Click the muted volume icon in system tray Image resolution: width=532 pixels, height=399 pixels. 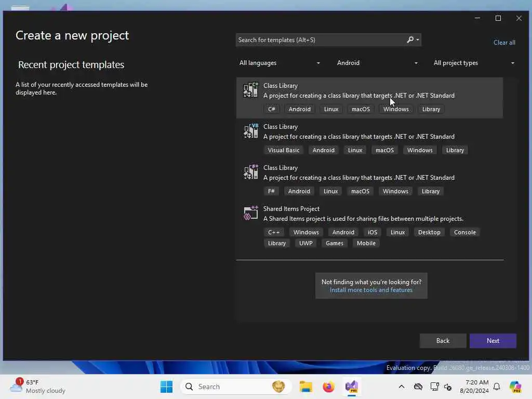[448, 387]
